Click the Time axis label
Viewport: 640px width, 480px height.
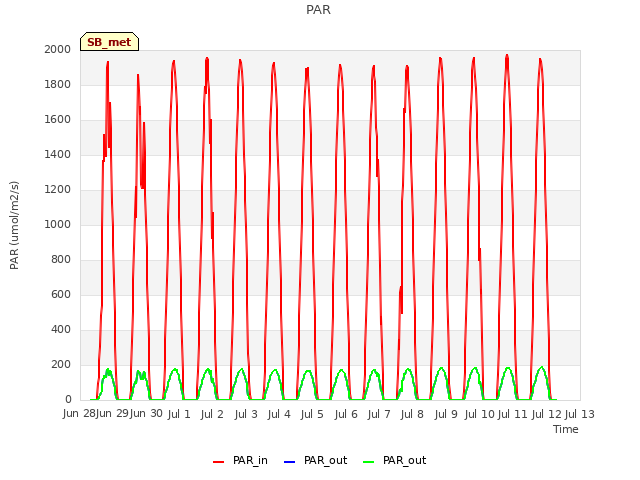pyautogui.click(x=566, y=429)
